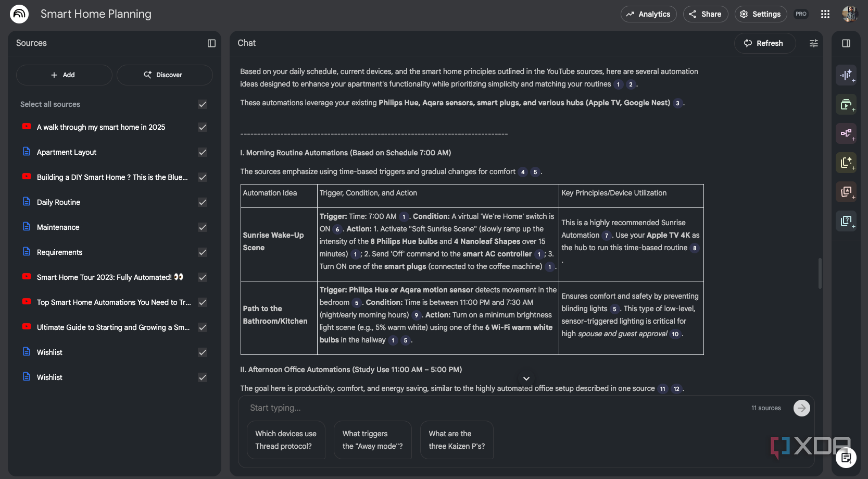Viewport: 868px width, 479px height.
Task: Jump to bottom of chat with the chevron
Action: click(526, 378)
